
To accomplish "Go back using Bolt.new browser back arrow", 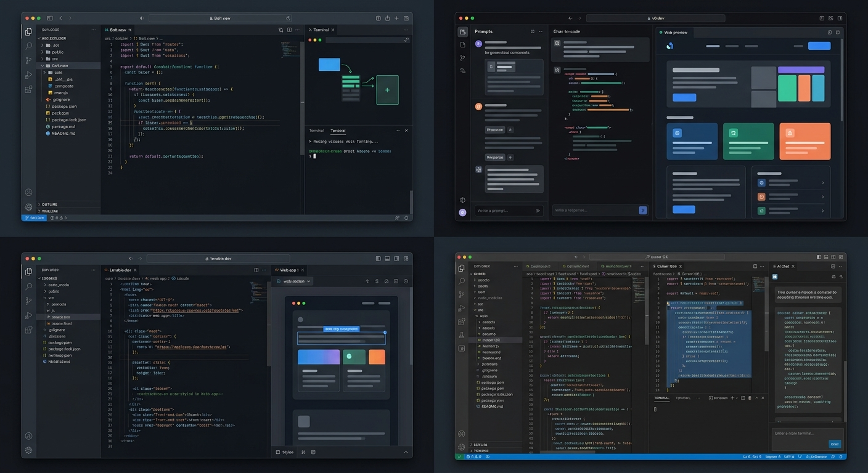I will click(60, 18).
